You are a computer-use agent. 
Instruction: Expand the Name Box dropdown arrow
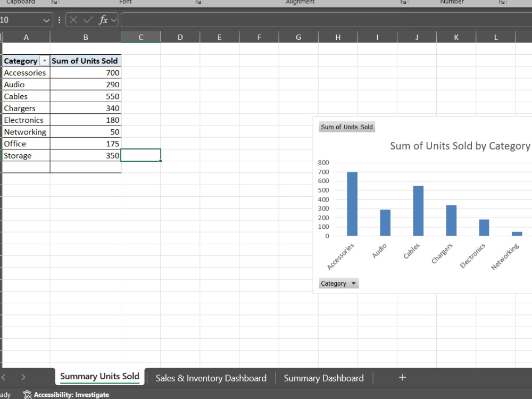pyautogui.click(x=46, y=20)
